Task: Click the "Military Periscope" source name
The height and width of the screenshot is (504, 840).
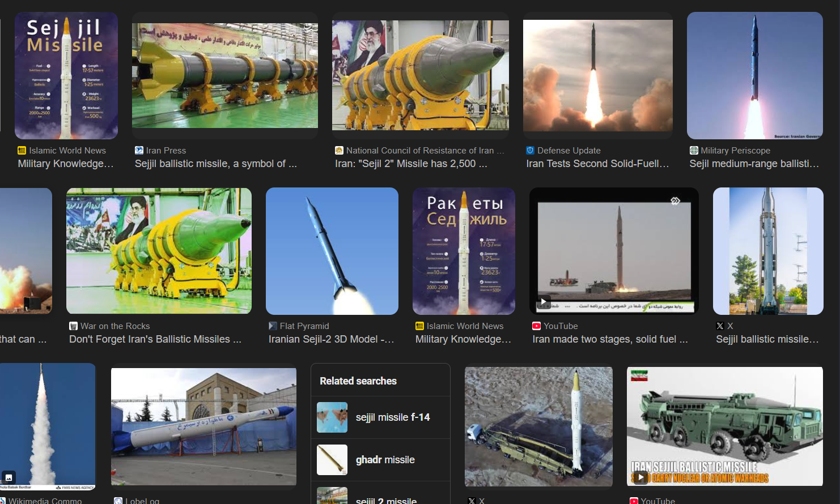Action: point(736,151)
